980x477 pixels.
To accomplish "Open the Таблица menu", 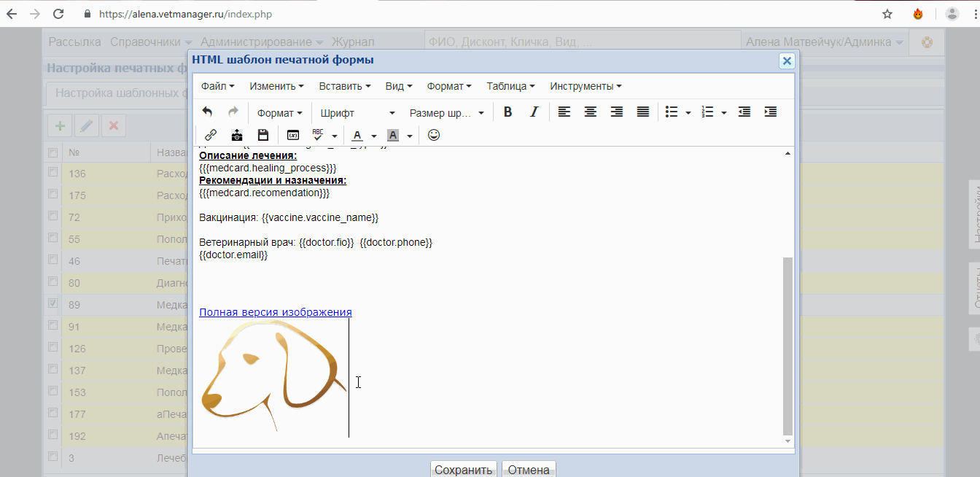I will point(510,86).
